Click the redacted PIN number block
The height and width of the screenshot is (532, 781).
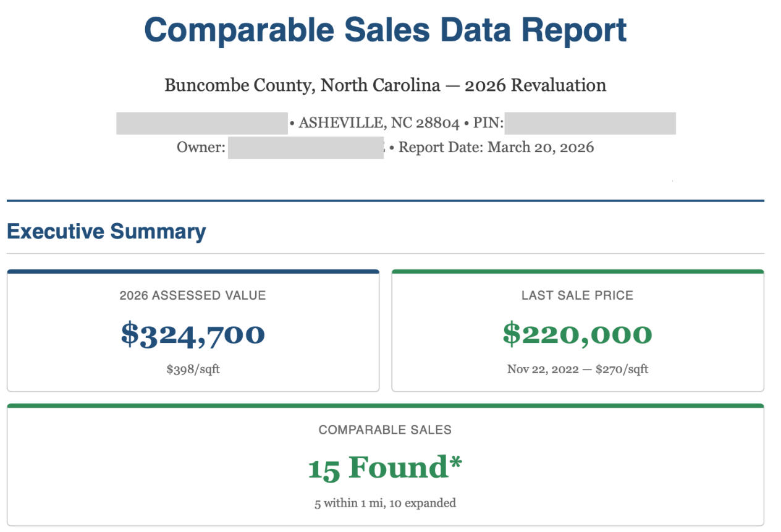click(x=590, y=124)
